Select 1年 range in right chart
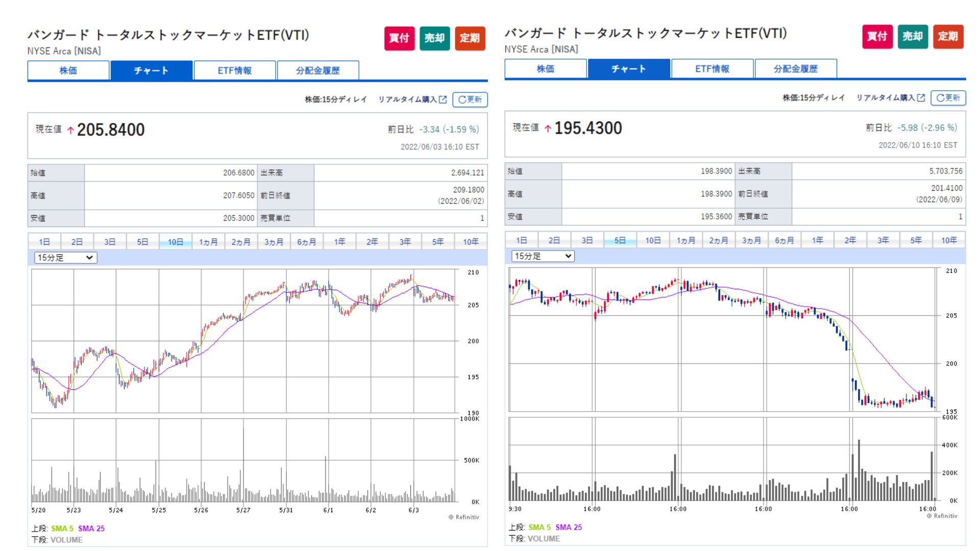This screenshot has height=551, width=980. click(818, 240)
